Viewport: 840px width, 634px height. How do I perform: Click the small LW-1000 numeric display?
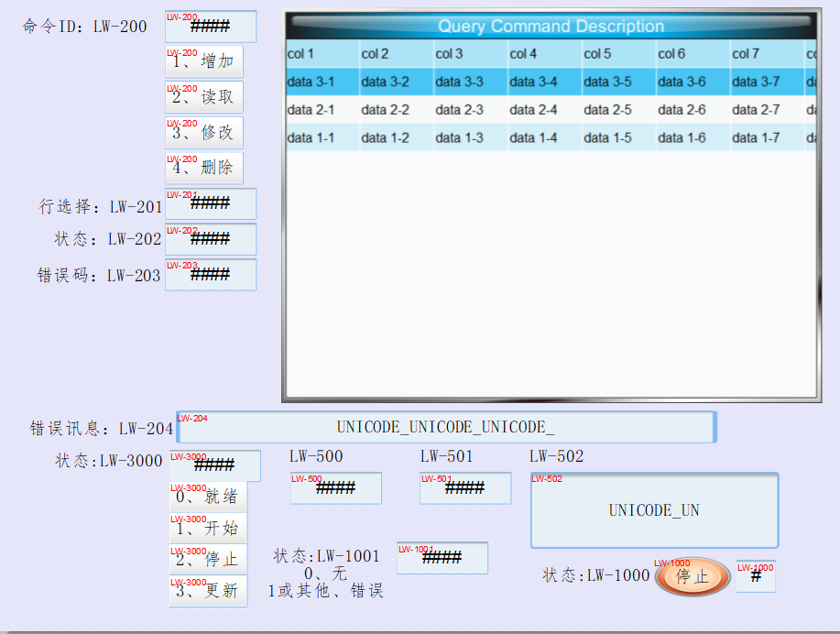pyautogui.click(x=756, y=576)
